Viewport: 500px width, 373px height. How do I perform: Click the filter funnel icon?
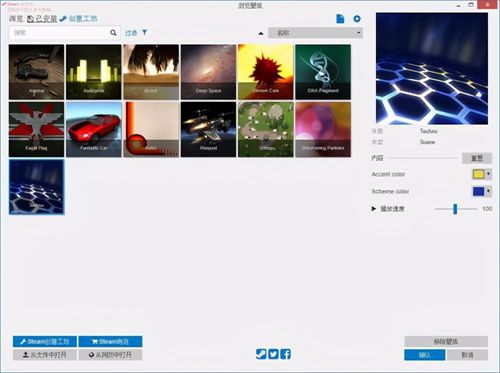click(x=144, y=32)
